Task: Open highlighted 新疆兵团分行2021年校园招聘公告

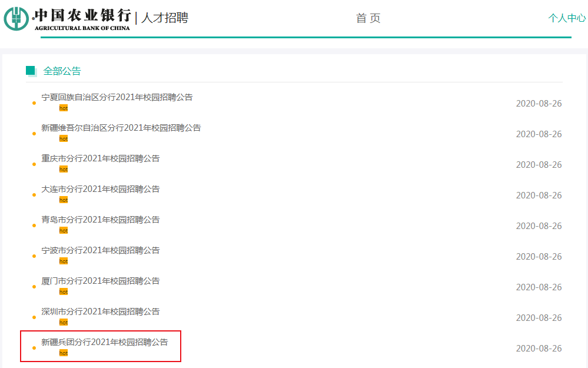Action: pos(104,342)
